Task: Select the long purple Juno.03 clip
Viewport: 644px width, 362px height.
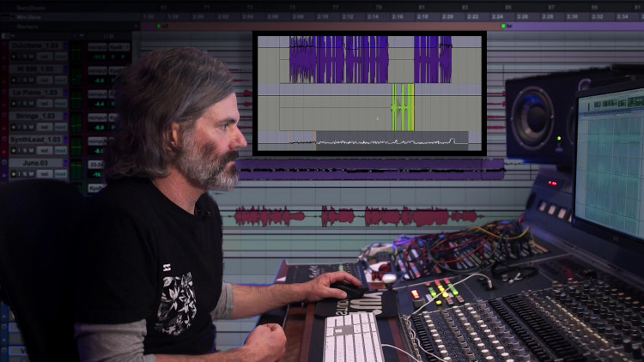Action: (x=370, y=170)
